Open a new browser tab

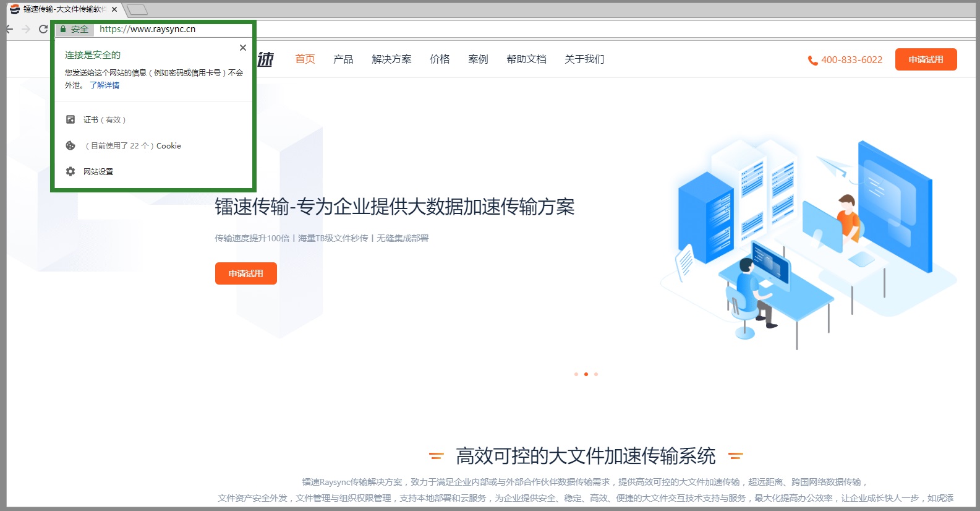click(x=137, y=9)
